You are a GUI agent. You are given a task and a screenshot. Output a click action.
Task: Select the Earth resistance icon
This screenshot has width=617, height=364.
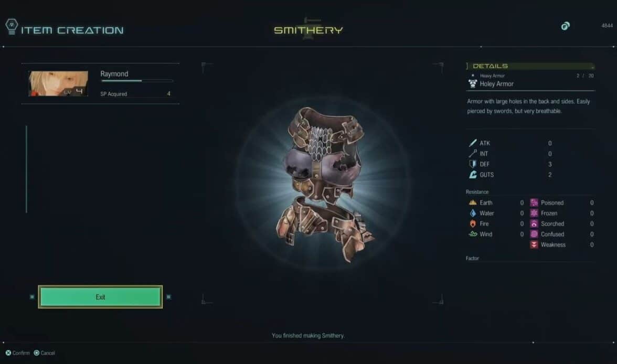[473, 202]
